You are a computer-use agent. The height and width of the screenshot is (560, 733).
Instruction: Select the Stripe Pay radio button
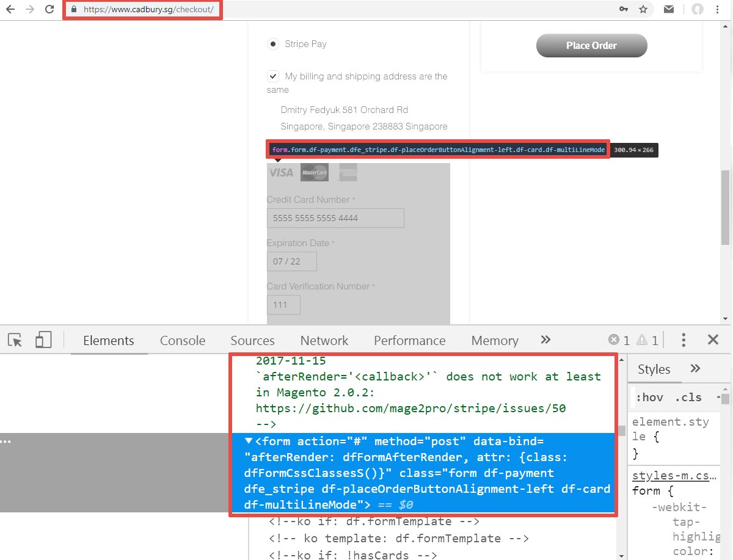click(272, 44)
